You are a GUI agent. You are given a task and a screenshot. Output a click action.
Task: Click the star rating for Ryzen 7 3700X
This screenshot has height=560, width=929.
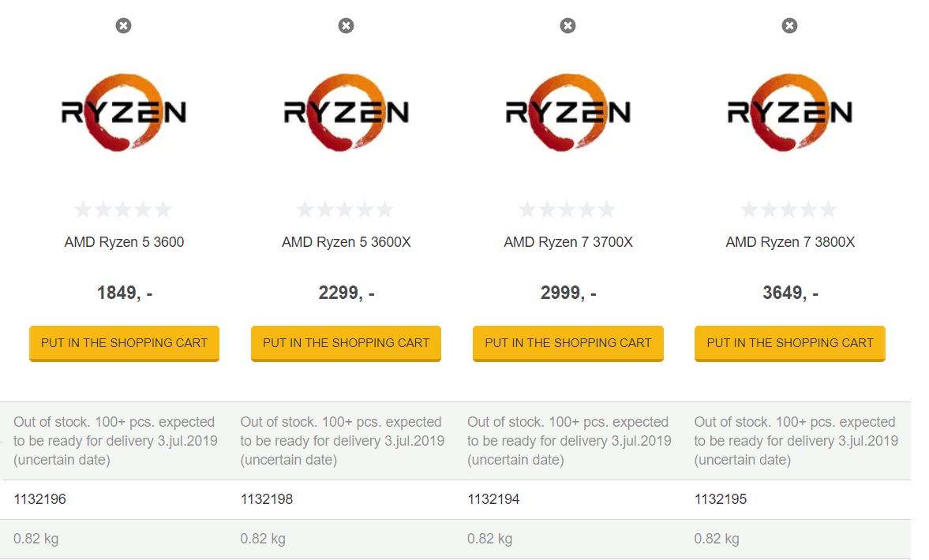pos(568,210)
